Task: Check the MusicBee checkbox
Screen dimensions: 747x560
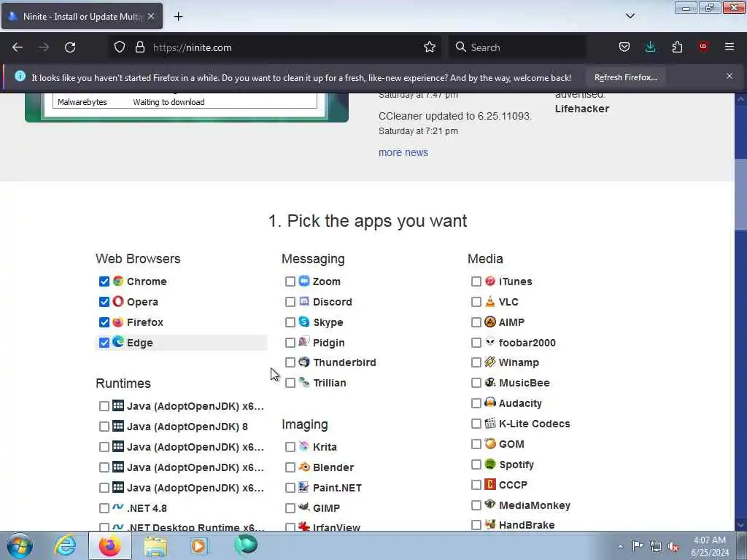Action: coord(476,383)
